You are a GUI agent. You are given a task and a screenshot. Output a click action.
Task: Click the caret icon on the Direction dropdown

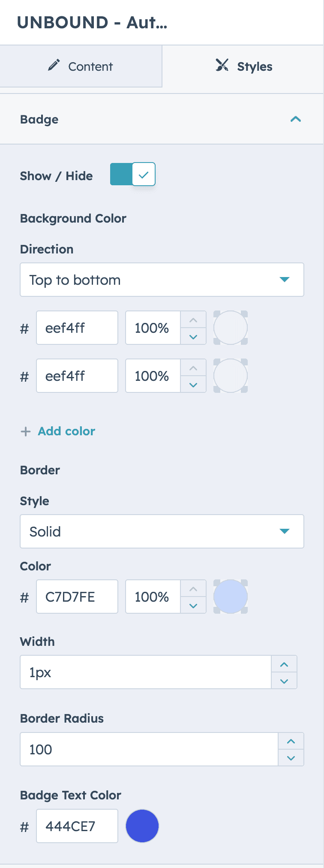click(285, 279)
